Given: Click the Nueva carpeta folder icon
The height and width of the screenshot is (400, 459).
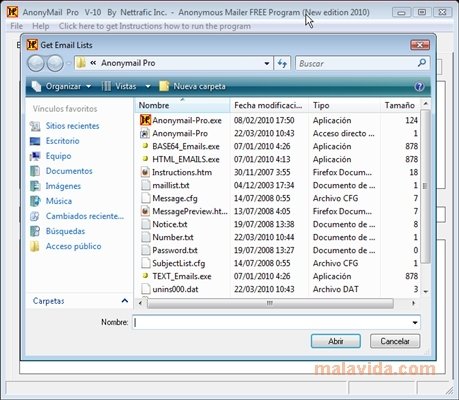Looking at the screenshot, I should [164, 86].
